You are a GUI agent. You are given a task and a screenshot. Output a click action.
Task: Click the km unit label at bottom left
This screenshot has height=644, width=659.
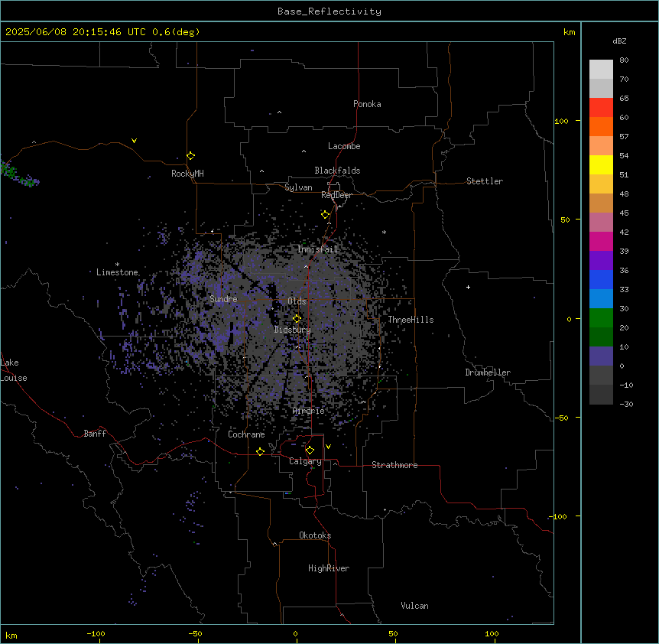pyautogui.click(x=11, y=635)
